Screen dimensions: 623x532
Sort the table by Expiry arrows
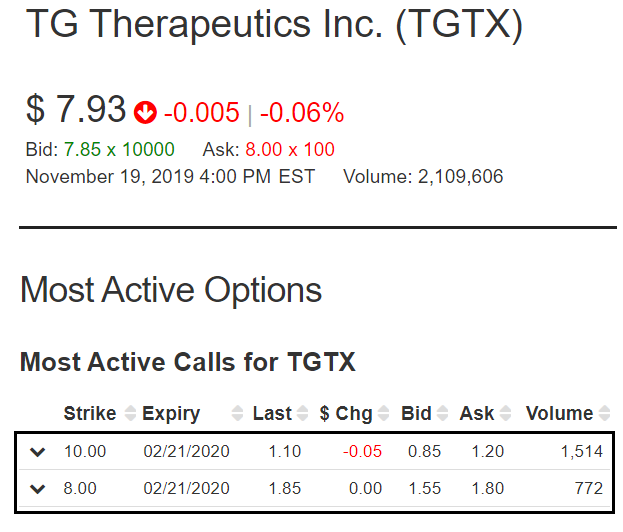tap(237, 413)
